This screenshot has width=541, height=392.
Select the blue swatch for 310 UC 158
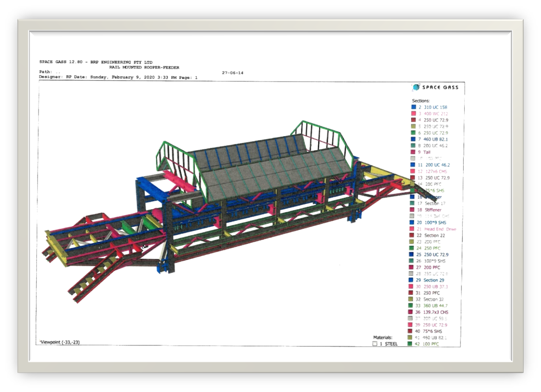[414, 107]
